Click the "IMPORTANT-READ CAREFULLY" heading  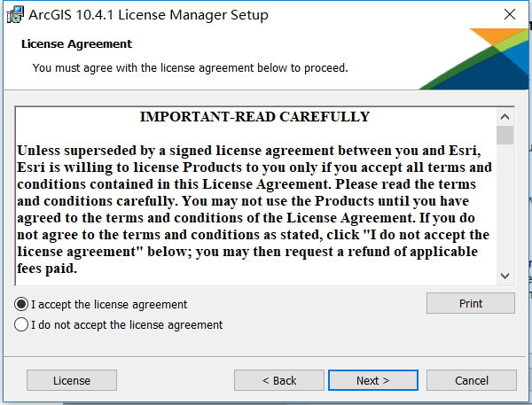[254, 117]
